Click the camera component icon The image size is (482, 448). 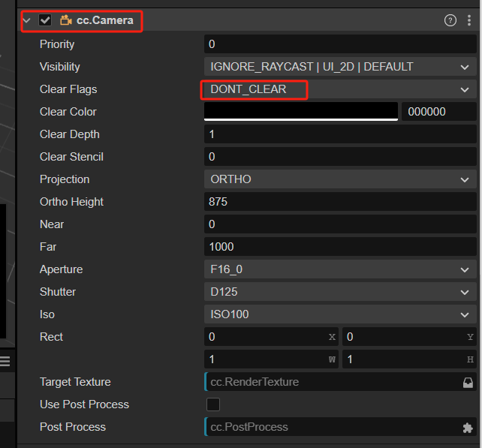[x=66, y=20]
